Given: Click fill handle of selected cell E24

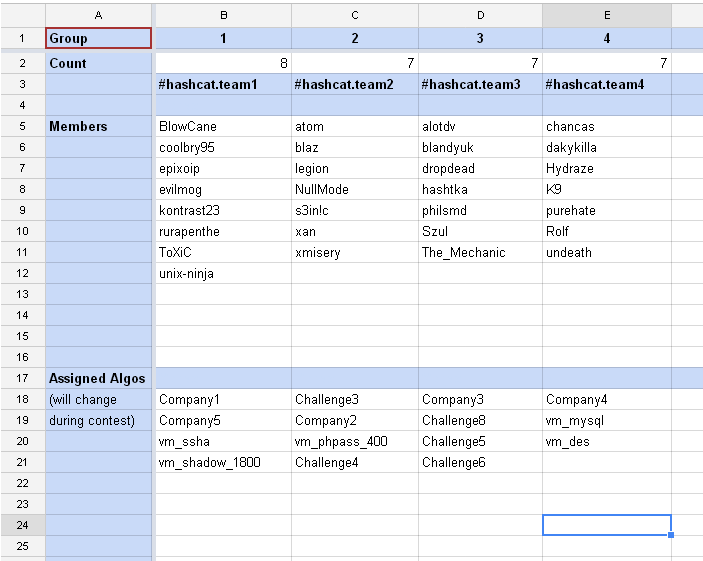Looking at the screenshot, I should point(671,535).
